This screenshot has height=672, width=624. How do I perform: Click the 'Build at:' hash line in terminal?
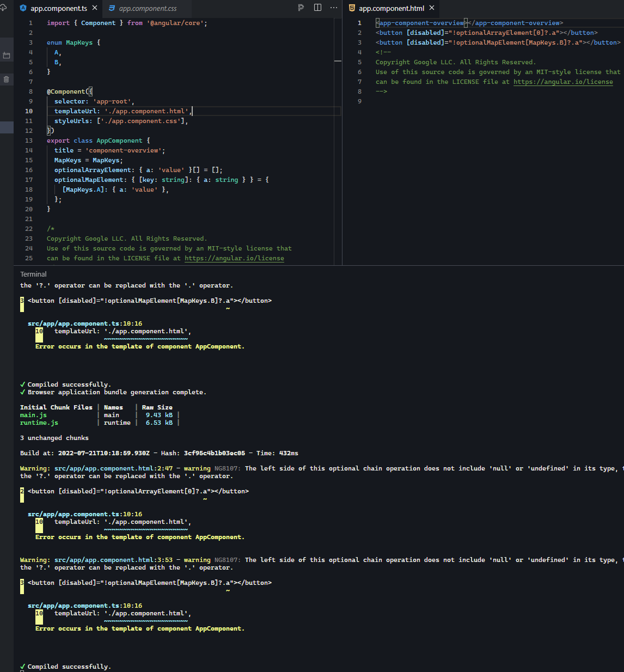click(159, 453)
